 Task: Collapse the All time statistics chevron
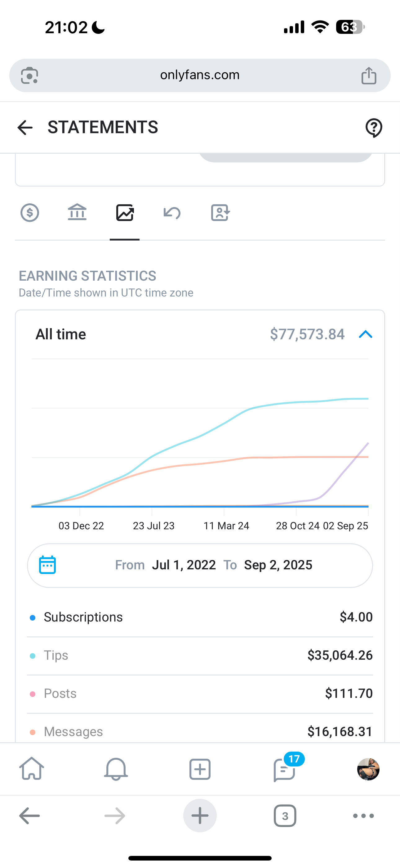pos(365,334)
